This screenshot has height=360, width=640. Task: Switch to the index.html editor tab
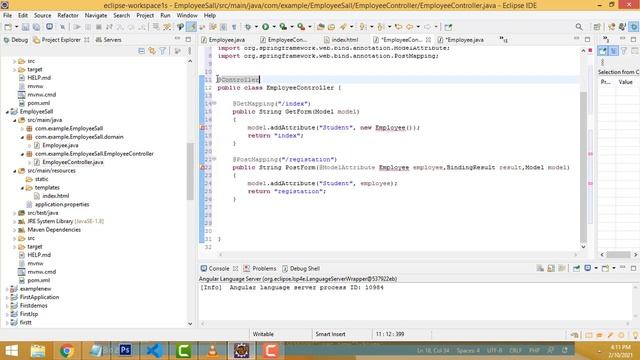pos(345,40)
